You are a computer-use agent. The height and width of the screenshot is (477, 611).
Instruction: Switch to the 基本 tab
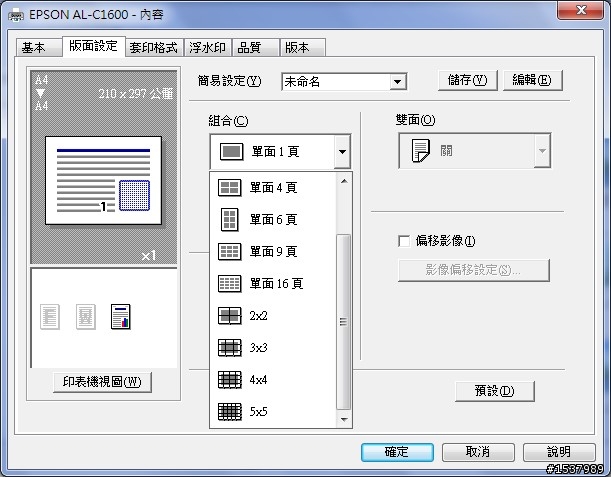[38, 48]
